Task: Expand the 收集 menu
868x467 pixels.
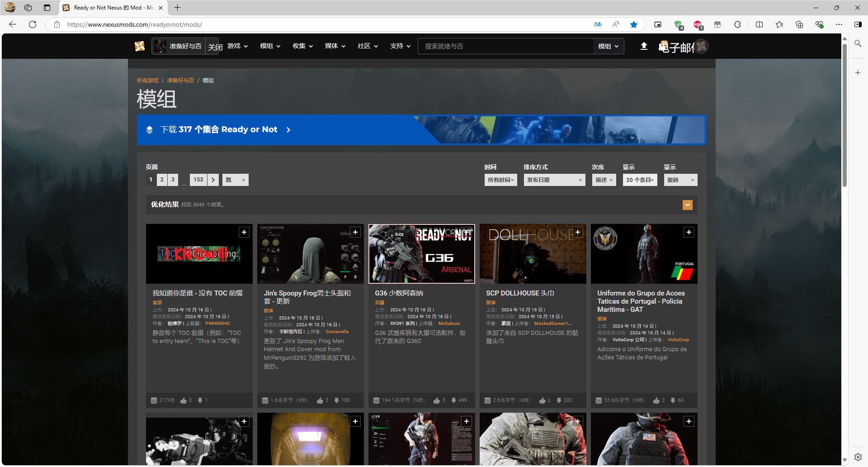Action: pos(302,46)
